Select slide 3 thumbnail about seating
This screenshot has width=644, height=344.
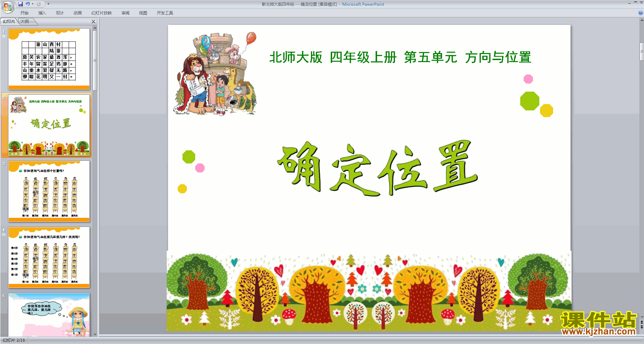49,191
